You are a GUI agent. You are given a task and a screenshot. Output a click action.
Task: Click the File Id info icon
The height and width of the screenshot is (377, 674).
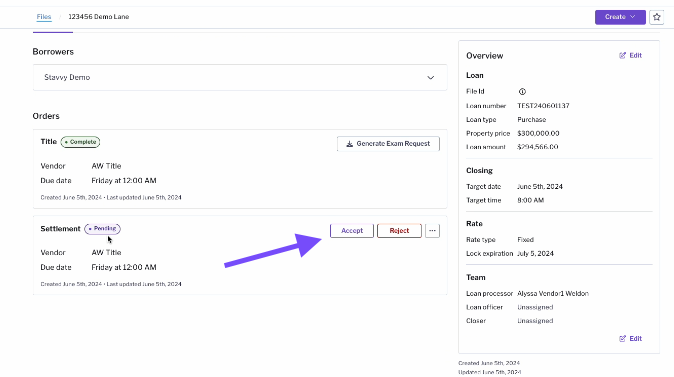pos(522,92)
